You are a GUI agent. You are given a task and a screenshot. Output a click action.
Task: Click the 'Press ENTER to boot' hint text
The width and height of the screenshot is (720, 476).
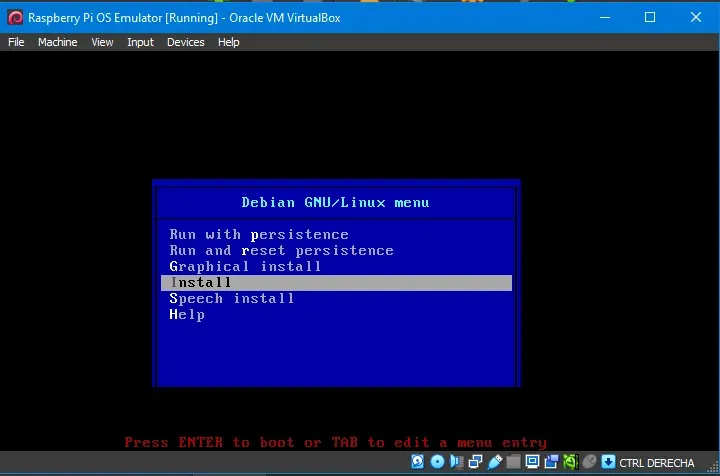coord(336,442)
